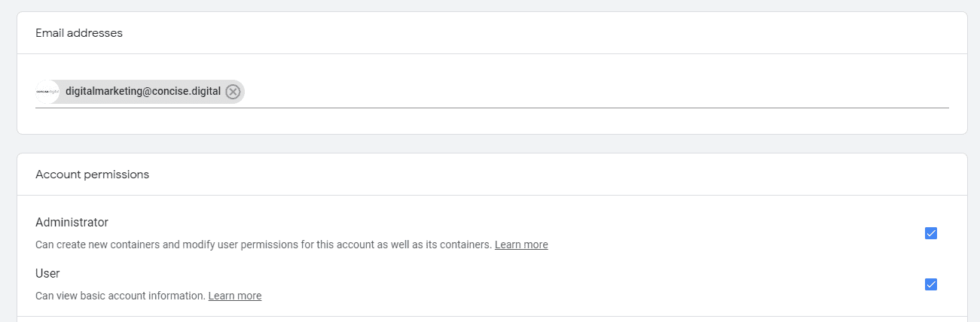Screen dimensions: 980x322
Task: Click the Concise Digital avatar logo
Action: [47, 92]
